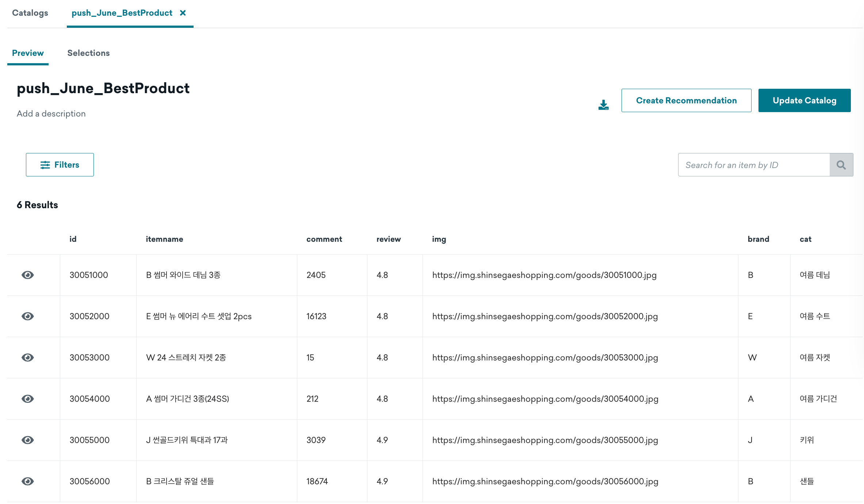
Task: Open the Filters panel
Action: 60,165
